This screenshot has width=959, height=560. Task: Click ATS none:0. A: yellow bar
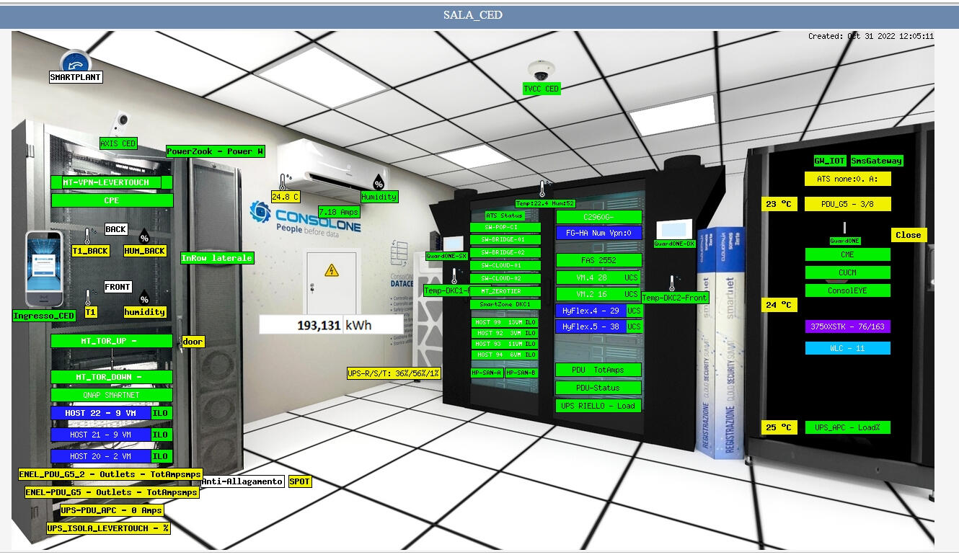[848, 179]
